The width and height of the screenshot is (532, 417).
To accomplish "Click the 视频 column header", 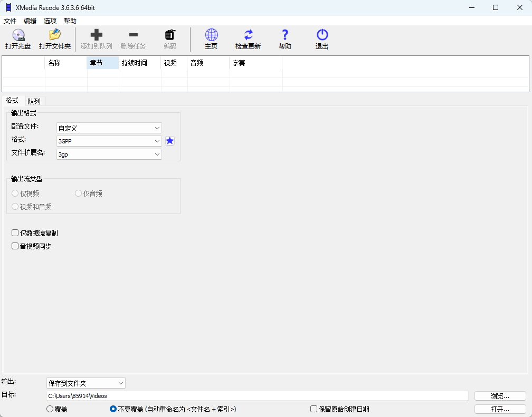I will pyautogui.click(x=174, y=63).
